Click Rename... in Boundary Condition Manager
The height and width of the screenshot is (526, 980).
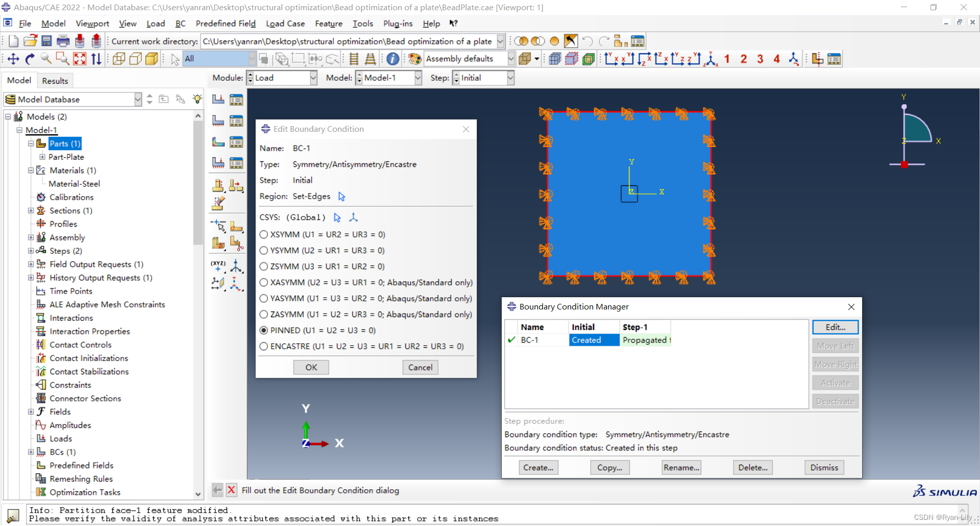click(681, 467)
